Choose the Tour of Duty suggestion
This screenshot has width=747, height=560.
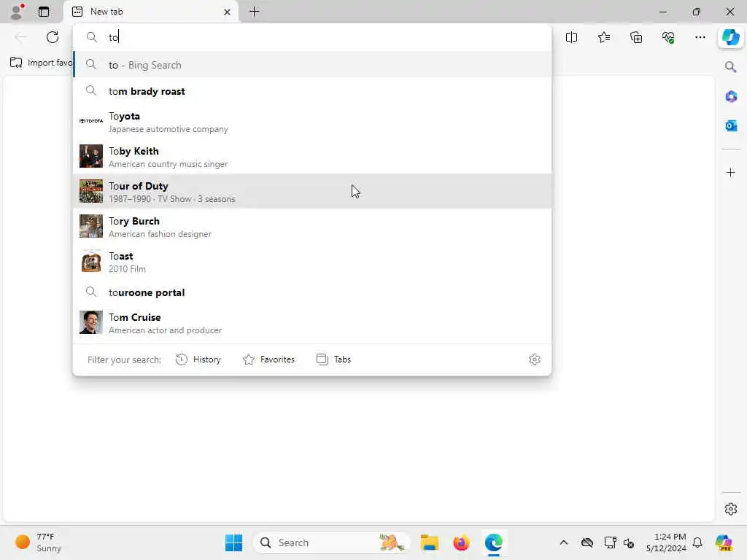tap(312, 192)
